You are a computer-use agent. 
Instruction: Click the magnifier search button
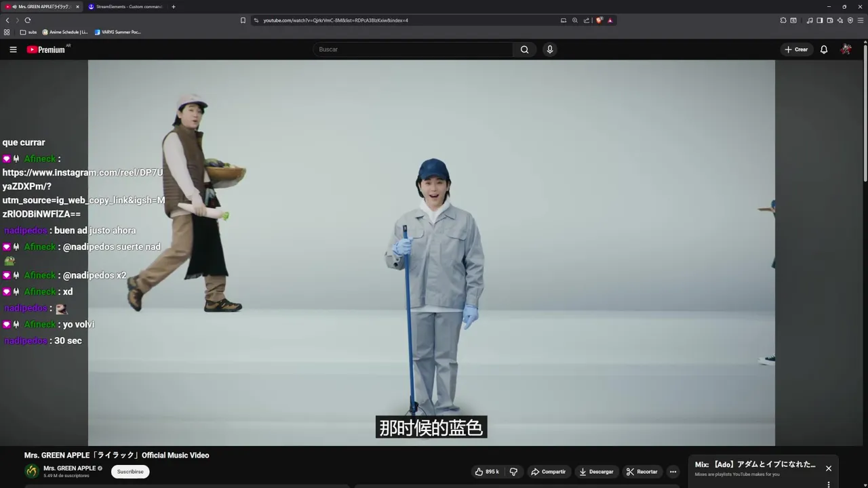click(x=524, y=49)
